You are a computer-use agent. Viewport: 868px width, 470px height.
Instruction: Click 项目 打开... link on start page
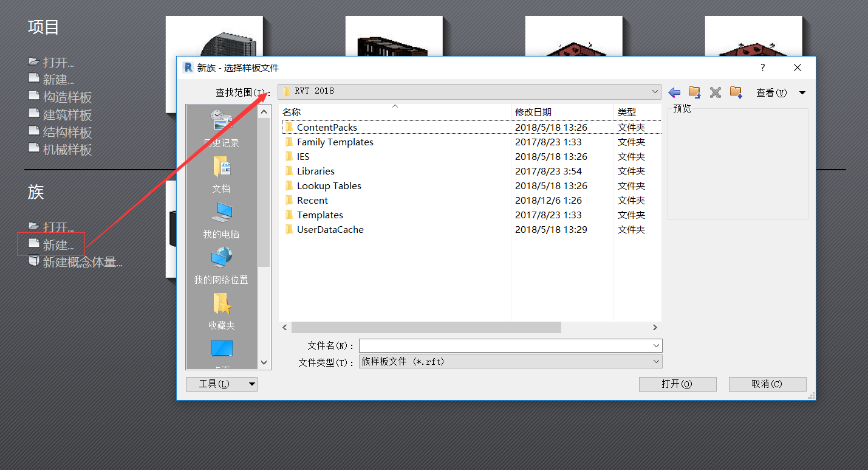point(51,62)
